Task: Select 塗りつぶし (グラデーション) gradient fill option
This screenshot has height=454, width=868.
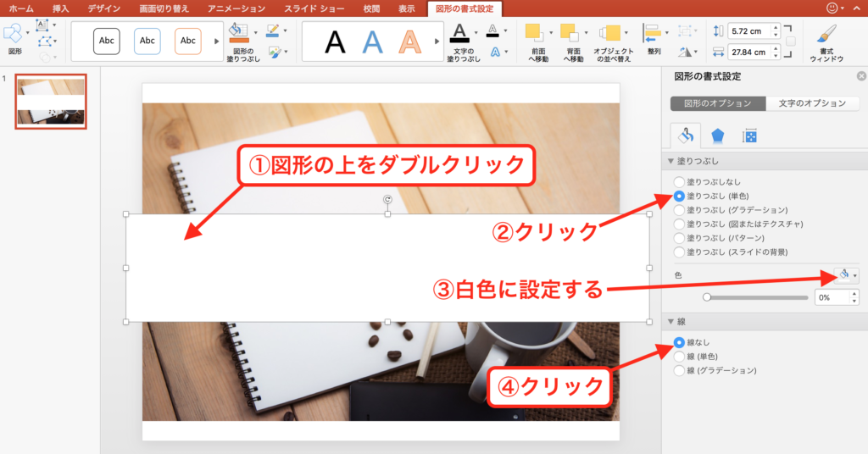Action: point(678,209)
